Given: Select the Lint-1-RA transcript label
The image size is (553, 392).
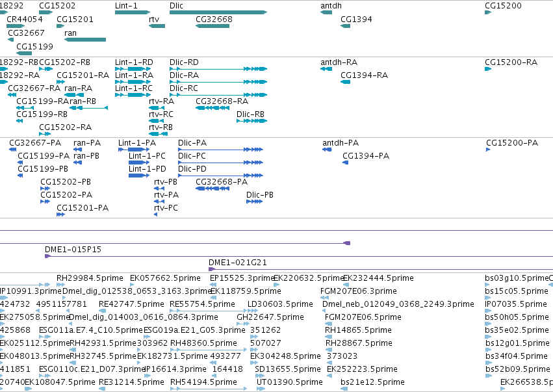Looking at the screenshot, I should 134,75.
